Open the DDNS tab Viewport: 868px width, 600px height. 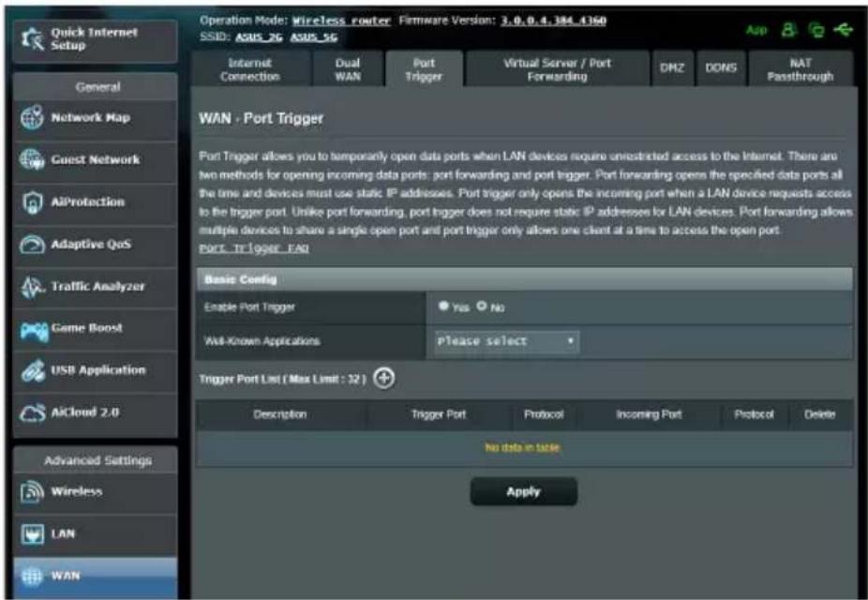click(x=721, y=68)
